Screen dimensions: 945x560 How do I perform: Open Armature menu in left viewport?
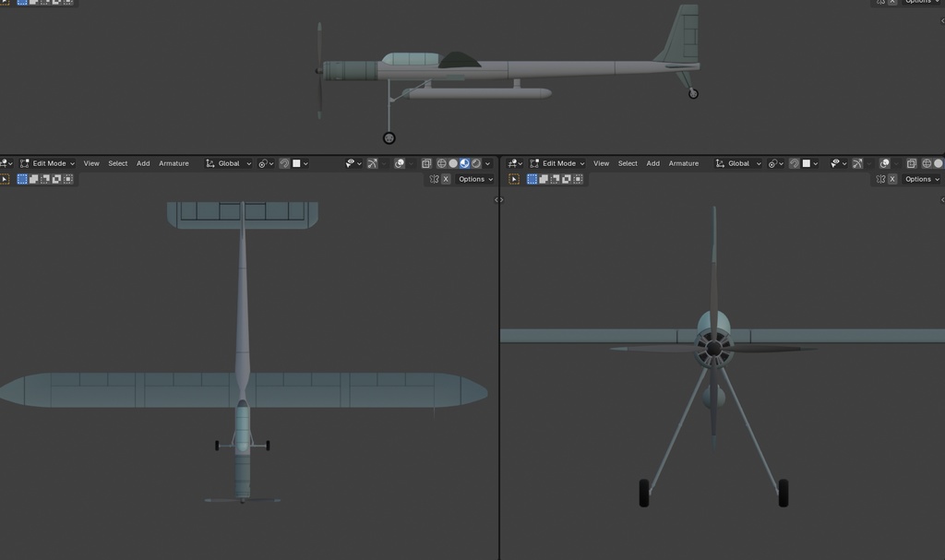pos(173,163)
